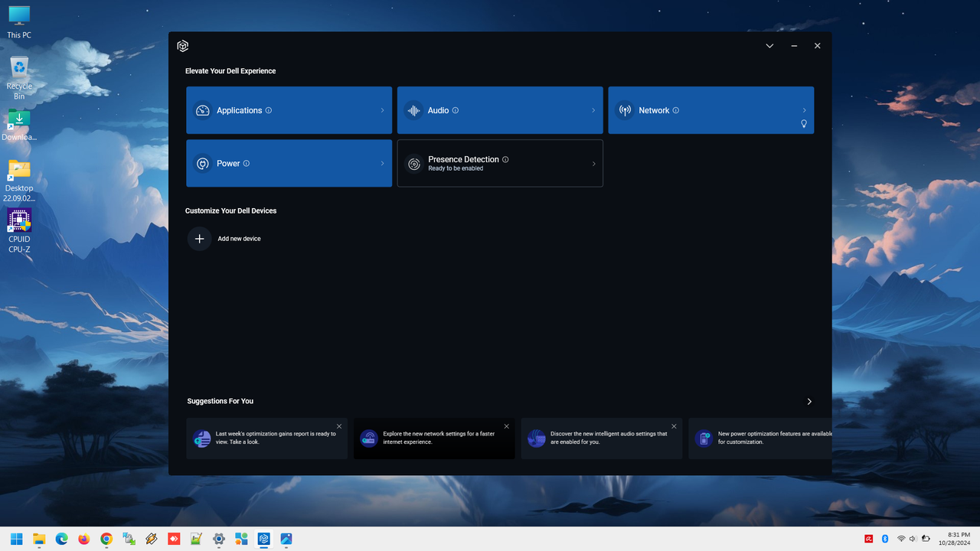Expand the Power card chevron

click(x=382, y=163)
